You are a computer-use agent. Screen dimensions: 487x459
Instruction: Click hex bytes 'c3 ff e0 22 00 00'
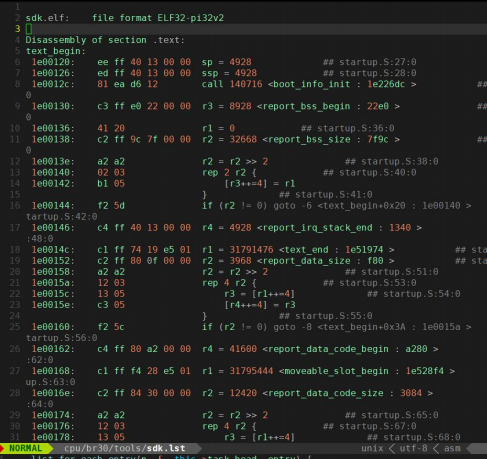144,106
